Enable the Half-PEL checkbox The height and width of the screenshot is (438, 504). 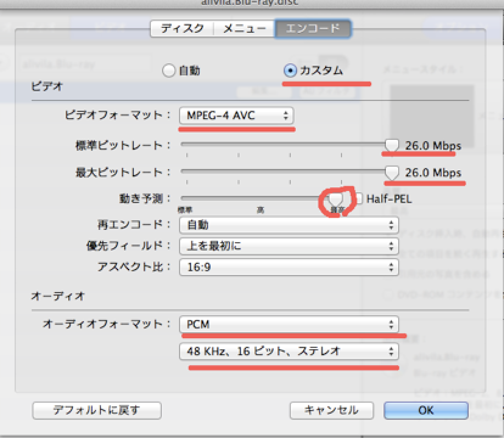tap(359, 198)
